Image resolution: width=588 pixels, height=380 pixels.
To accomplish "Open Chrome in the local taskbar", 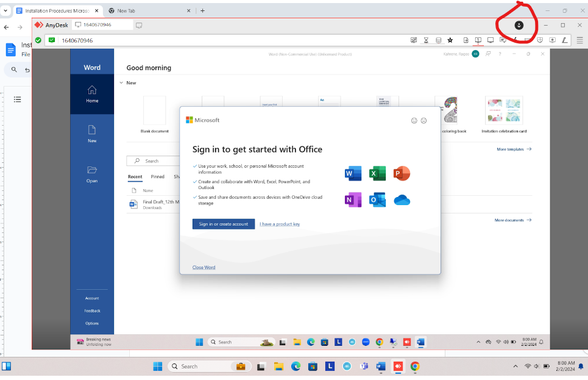I will click(415, 367).
